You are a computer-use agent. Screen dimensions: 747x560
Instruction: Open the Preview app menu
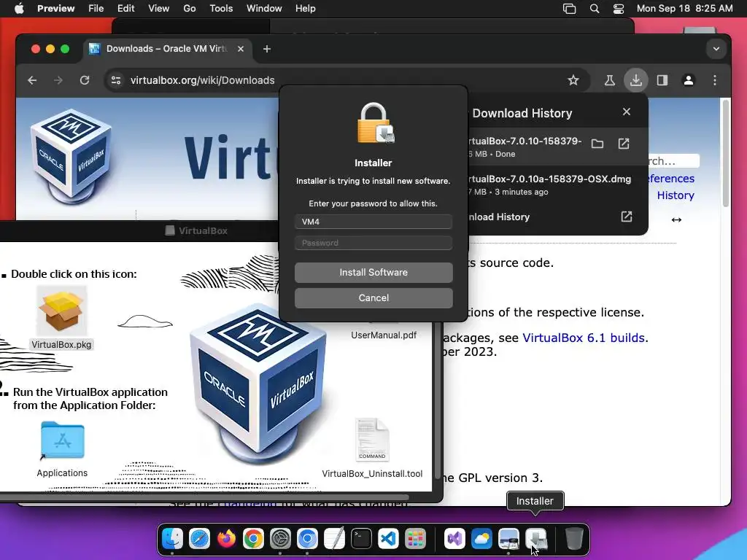coord(55,9)
